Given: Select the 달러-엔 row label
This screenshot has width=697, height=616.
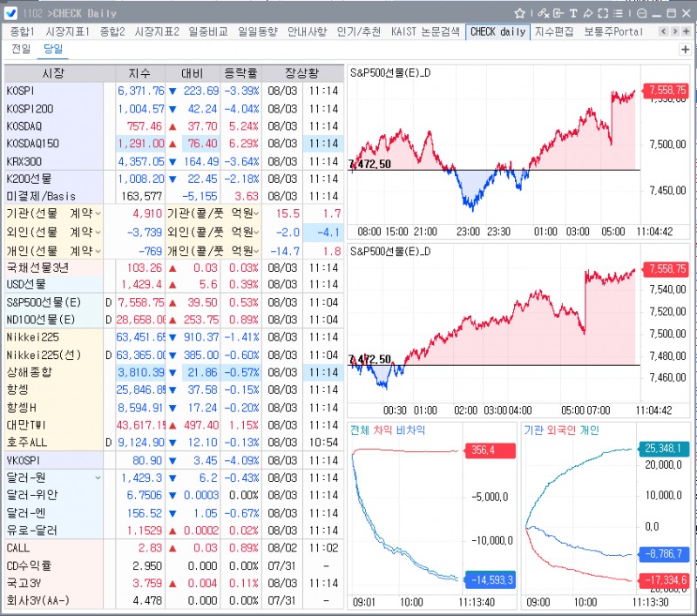Looking at the screenshot, I should point(26,513).
